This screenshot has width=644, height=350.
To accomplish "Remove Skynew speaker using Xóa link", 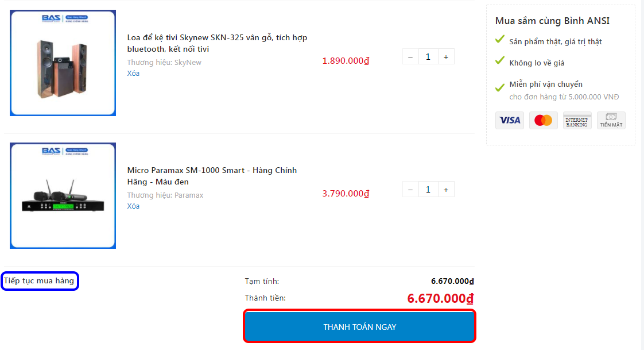I will point(133,74).
